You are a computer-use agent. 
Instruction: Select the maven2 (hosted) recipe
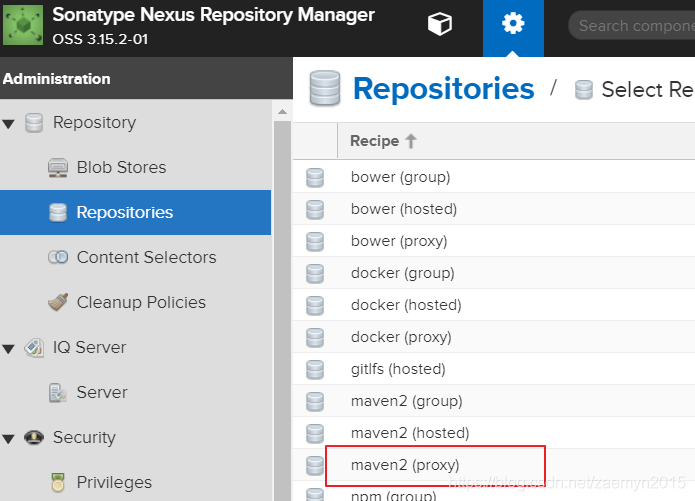(x=410, y=433)
